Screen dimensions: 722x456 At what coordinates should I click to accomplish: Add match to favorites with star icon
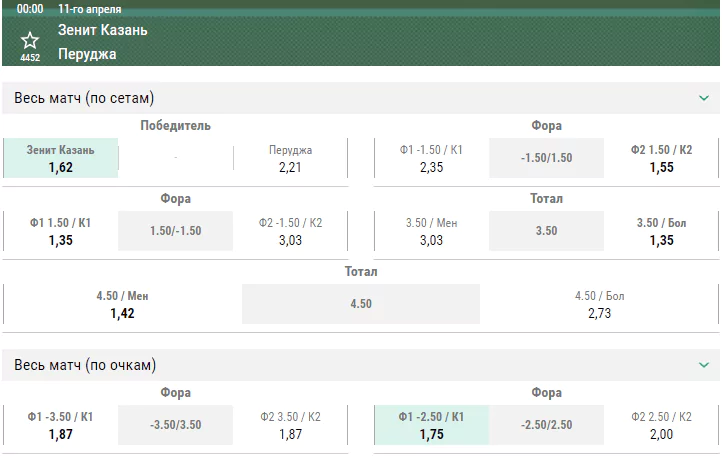[x=30, y=41]
